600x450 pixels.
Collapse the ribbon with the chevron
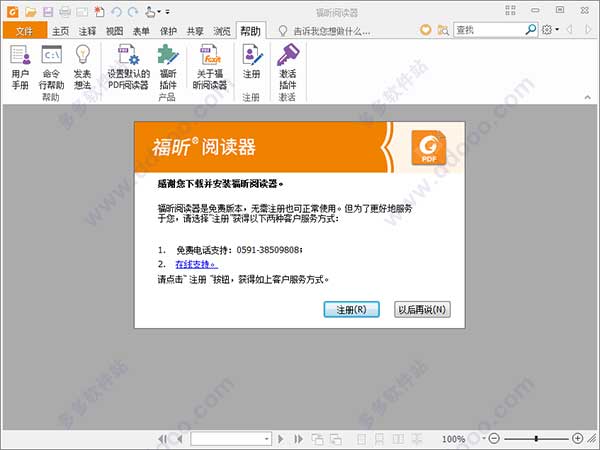(587, 97)
